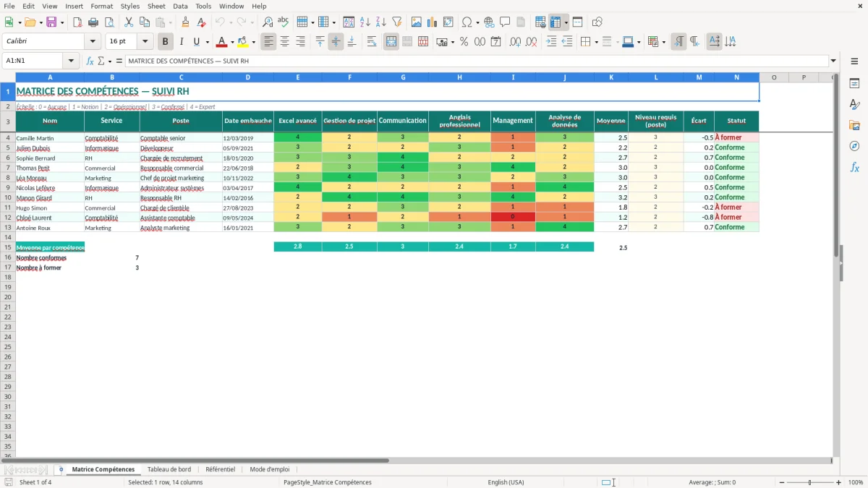Click the Increase Indent icon
This screenshot has height=488, width=868.
551,42
